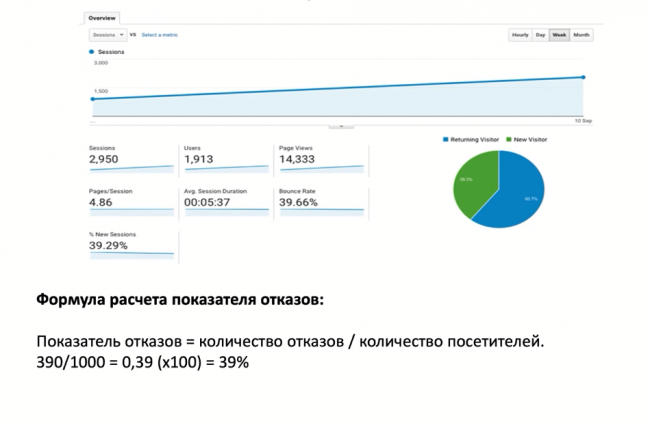The image size is (650, 423).
Task: Click the Page Views 14,333 tile
Action: pyautogui.click(x=320, y=159)
